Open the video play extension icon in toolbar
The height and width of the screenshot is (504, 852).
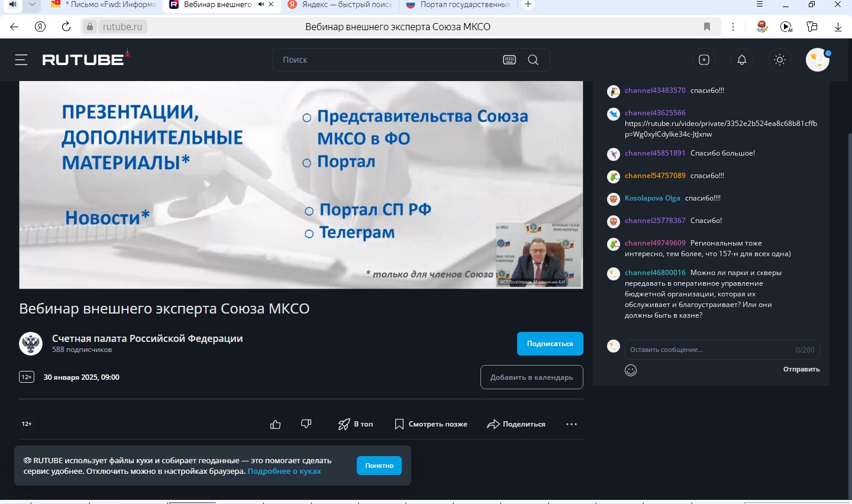786,27
